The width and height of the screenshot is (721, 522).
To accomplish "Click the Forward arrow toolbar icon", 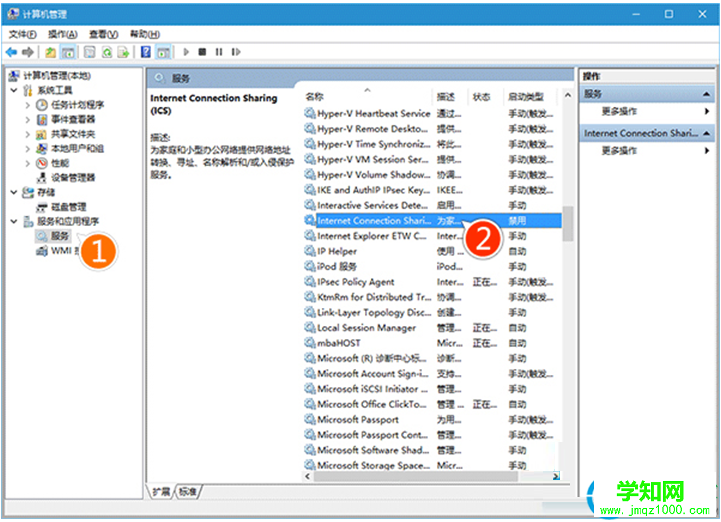I will (x=28, y=52).
